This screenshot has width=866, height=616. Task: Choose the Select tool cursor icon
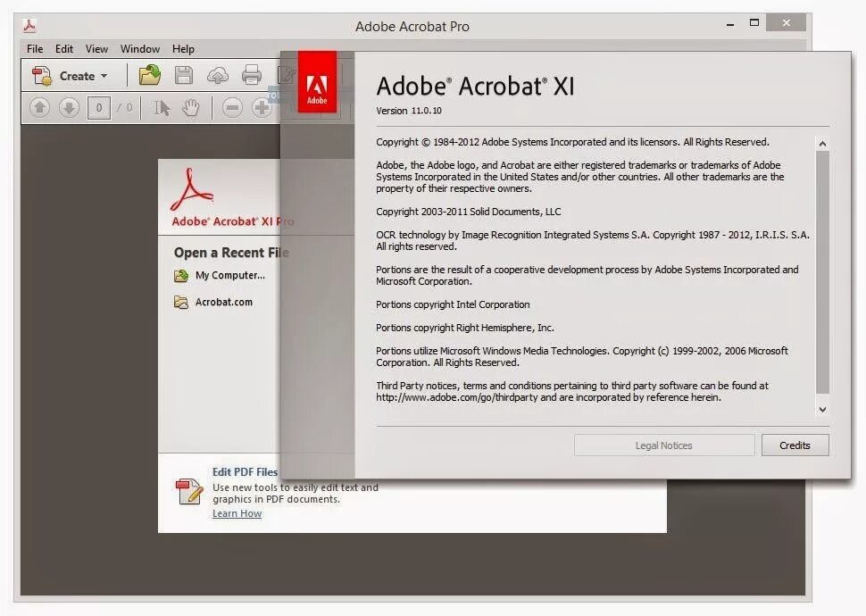(162, 108)
